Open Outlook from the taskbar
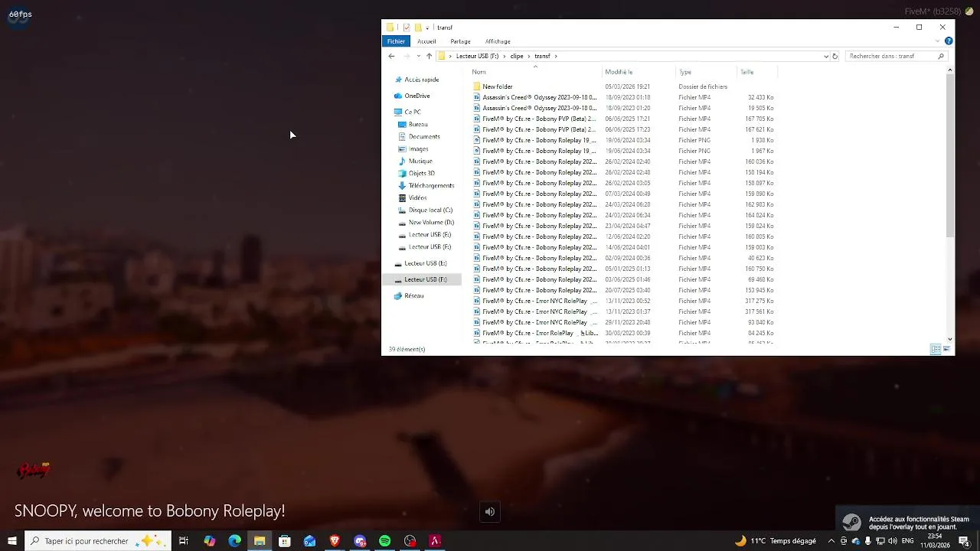980x551 pixels. click(x=309, y=541)
